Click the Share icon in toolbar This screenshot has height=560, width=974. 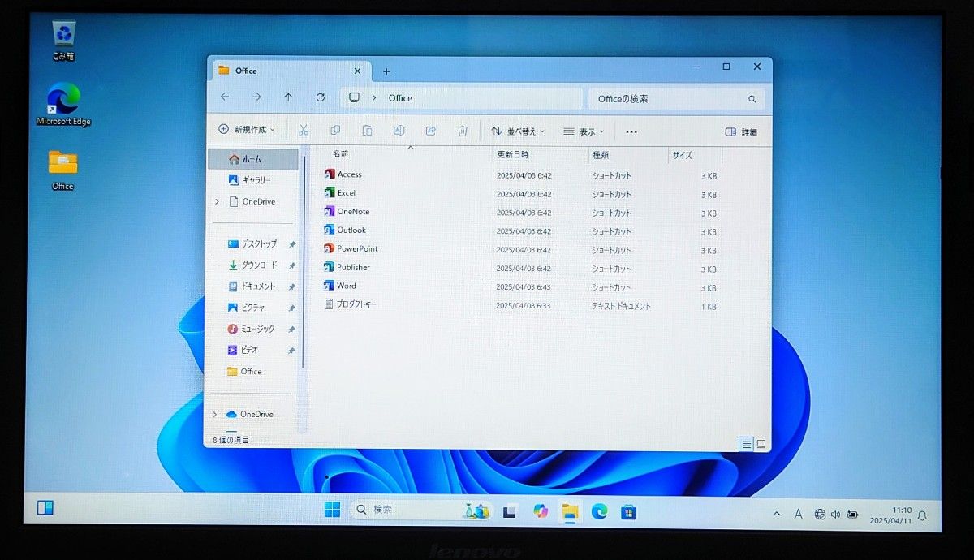431,131
